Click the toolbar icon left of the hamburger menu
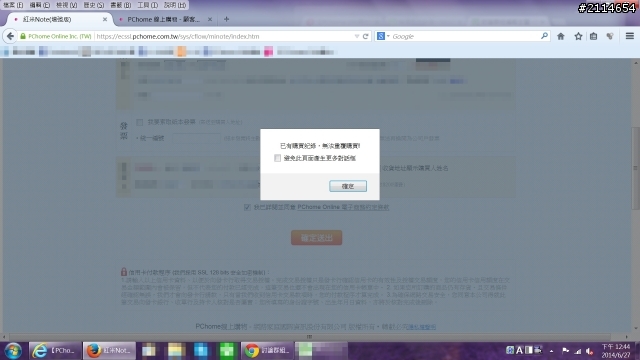Screen dimensions: 640x360 coord(610,36)
